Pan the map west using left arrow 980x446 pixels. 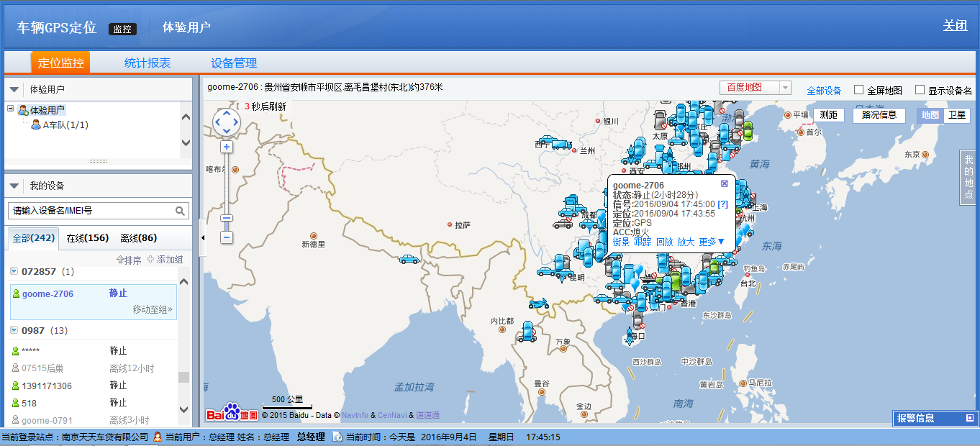tap(217, 122)
